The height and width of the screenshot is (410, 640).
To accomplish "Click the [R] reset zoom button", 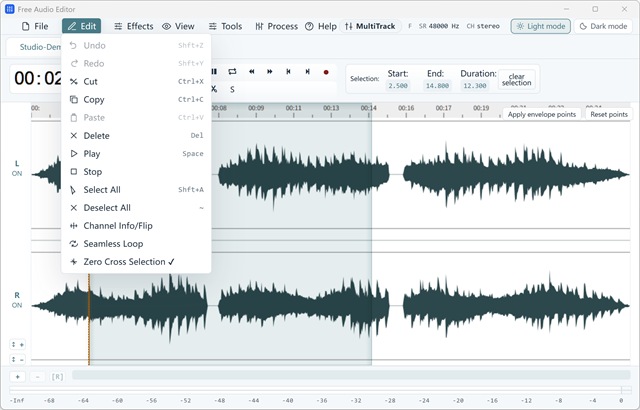I will 57,377.
